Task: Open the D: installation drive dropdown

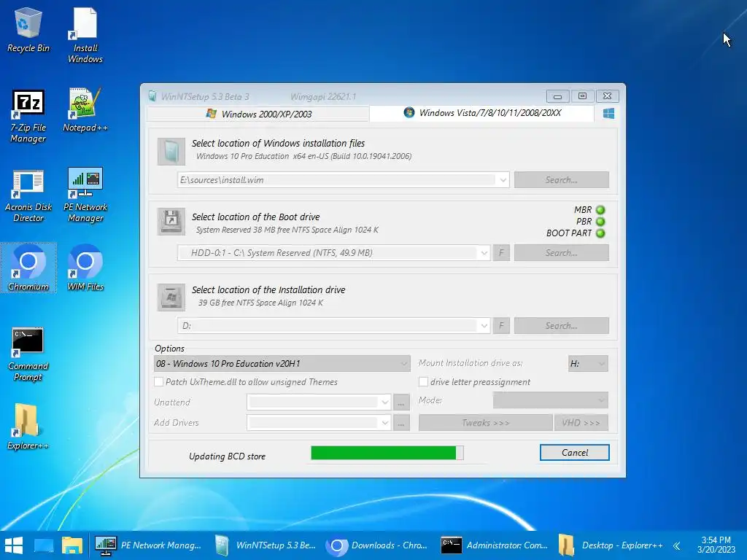Action: point(484,326)
